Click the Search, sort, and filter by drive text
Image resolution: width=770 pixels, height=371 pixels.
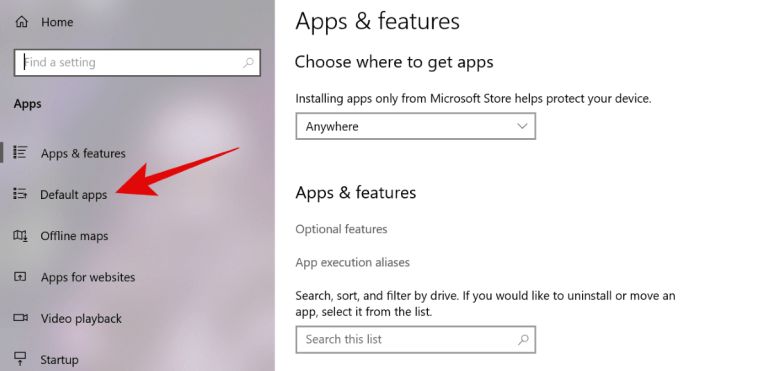pyautogui.click(x=485, y=303)
